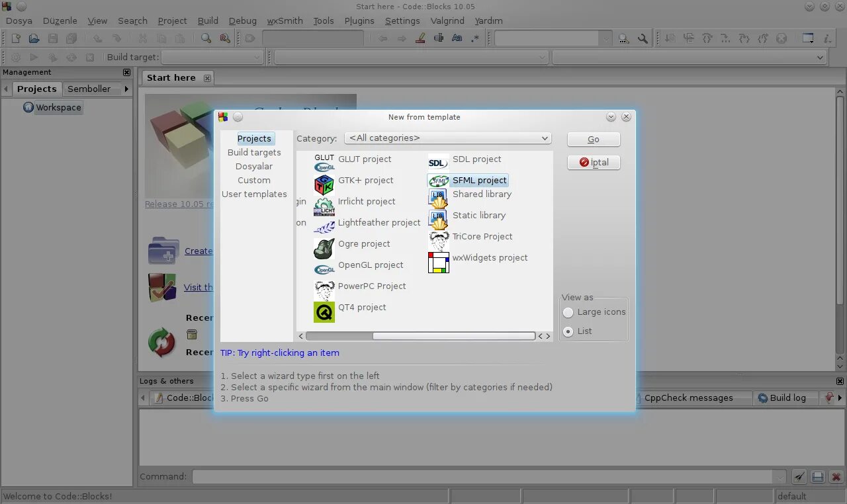Select the Workspace tree node
Image resolution: width=847 pixels, height=504 pixels.
coord(58,107)
